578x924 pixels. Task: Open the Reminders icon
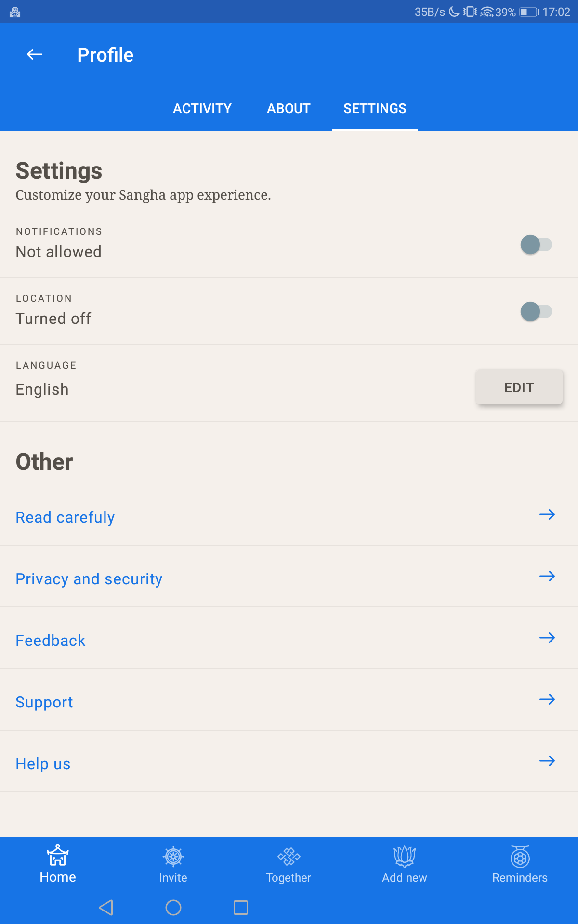(x=520, y=857)
